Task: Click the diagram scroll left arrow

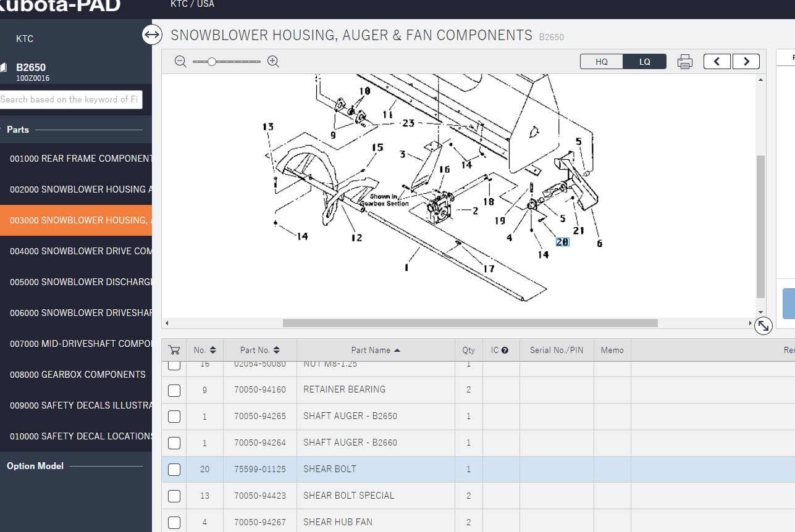Action: (166, 323)
